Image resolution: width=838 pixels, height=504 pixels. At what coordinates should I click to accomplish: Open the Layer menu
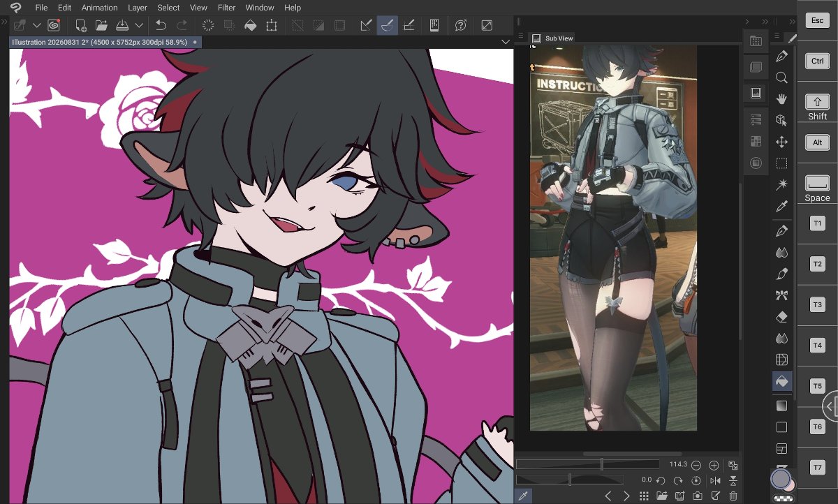(138, 8)
